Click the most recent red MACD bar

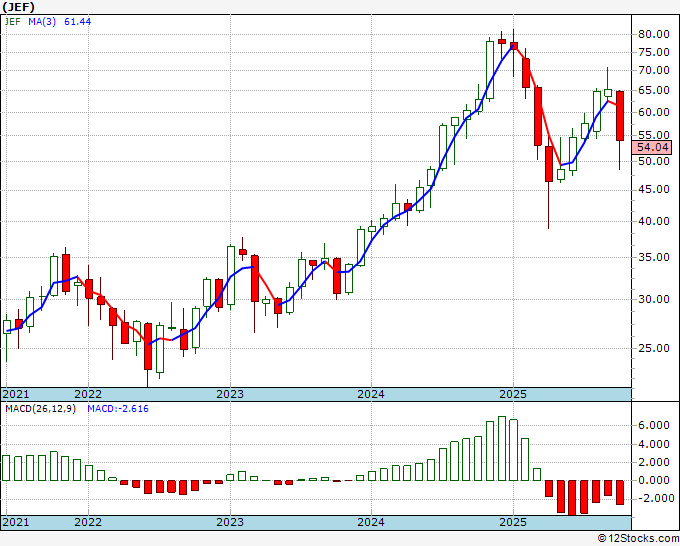pos(620,492)
